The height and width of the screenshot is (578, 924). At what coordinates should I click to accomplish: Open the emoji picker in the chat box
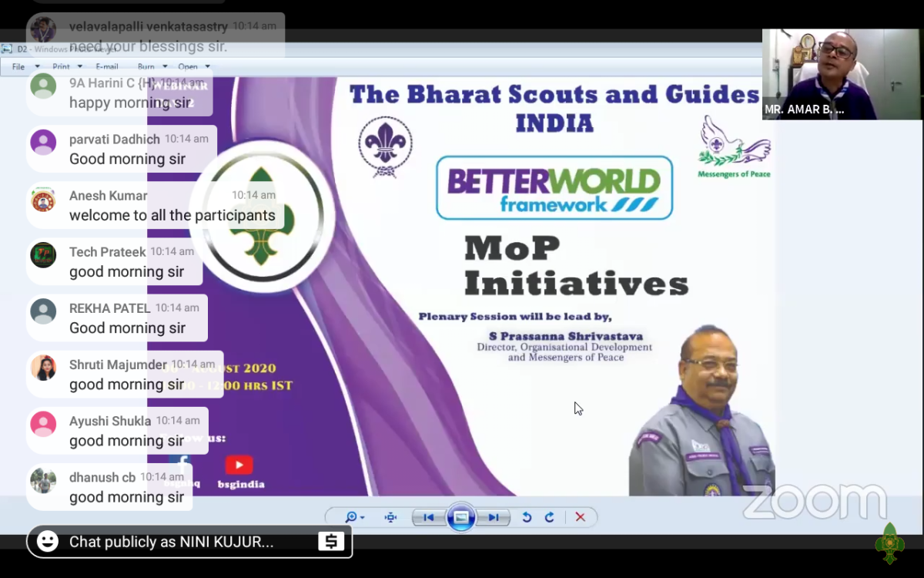pyautogui.click(x=47, y=542)
